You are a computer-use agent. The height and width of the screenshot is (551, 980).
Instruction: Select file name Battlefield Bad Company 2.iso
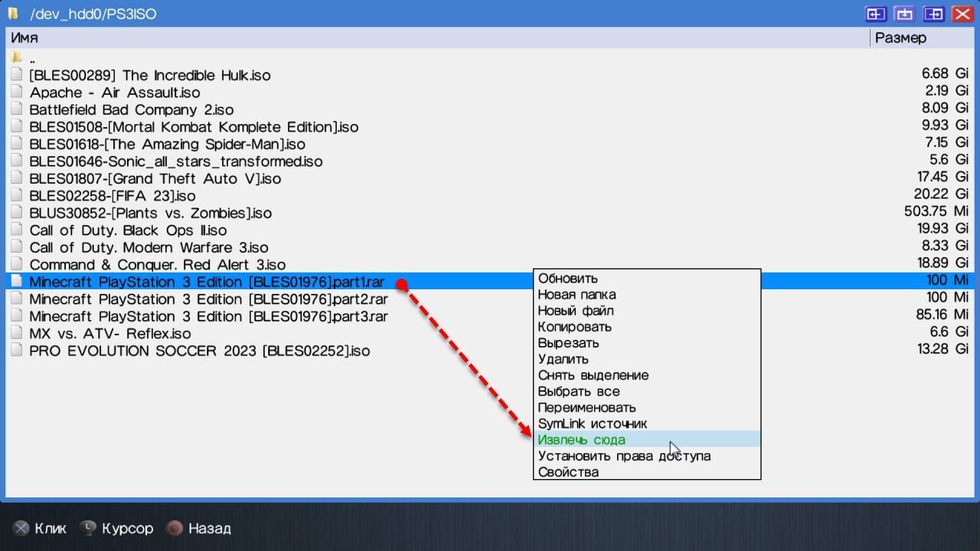(132, 109)
